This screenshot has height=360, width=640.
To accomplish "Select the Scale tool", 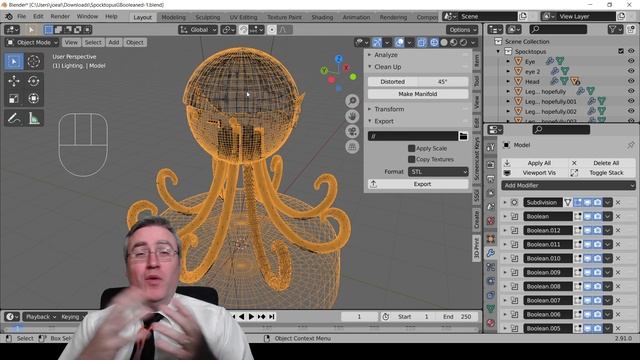I will pyautogui.click(x=14, y=98).
